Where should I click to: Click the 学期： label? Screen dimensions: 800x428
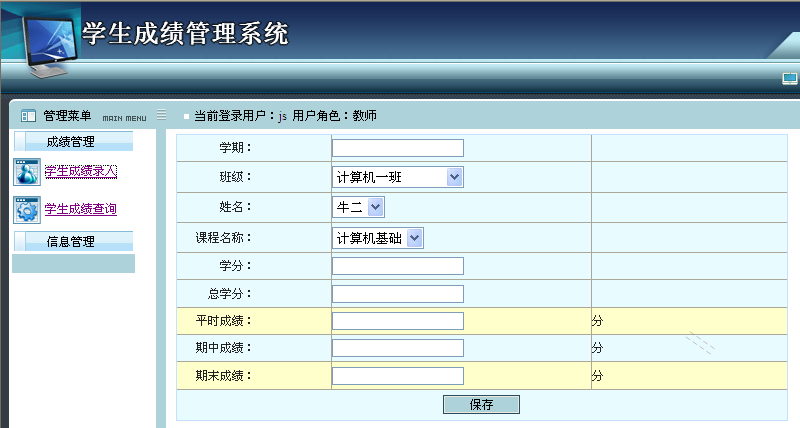coord(236,147)
